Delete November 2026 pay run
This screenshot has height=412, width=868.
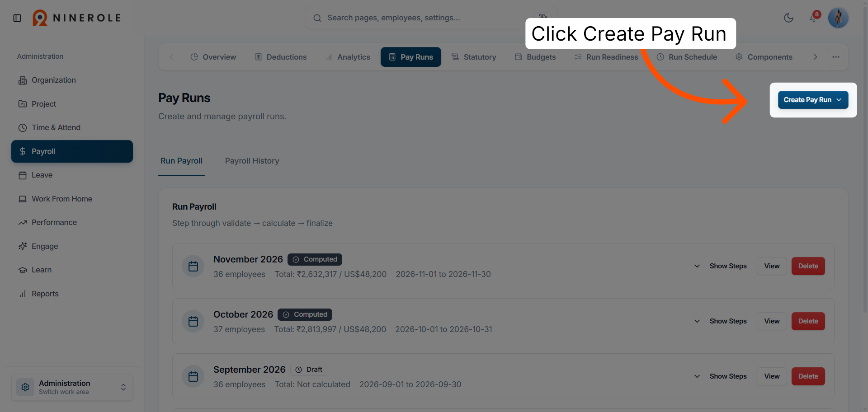tap(808, 266)
